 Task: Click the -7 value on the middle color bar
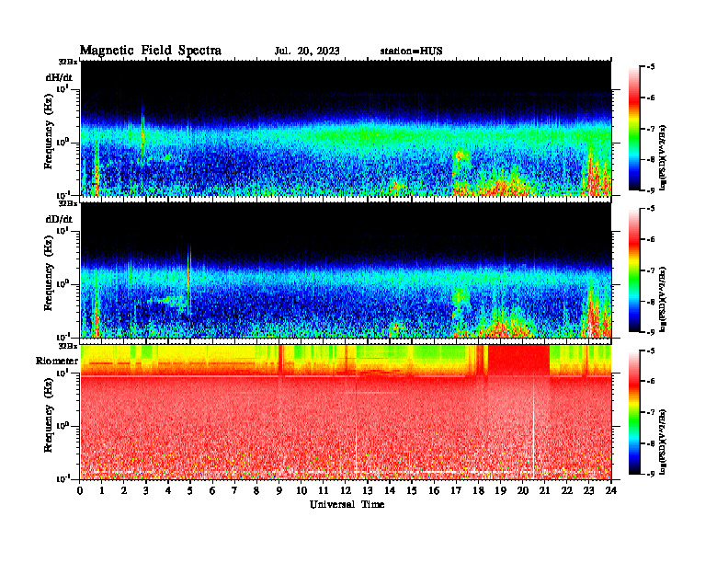(x=651, y=270)
